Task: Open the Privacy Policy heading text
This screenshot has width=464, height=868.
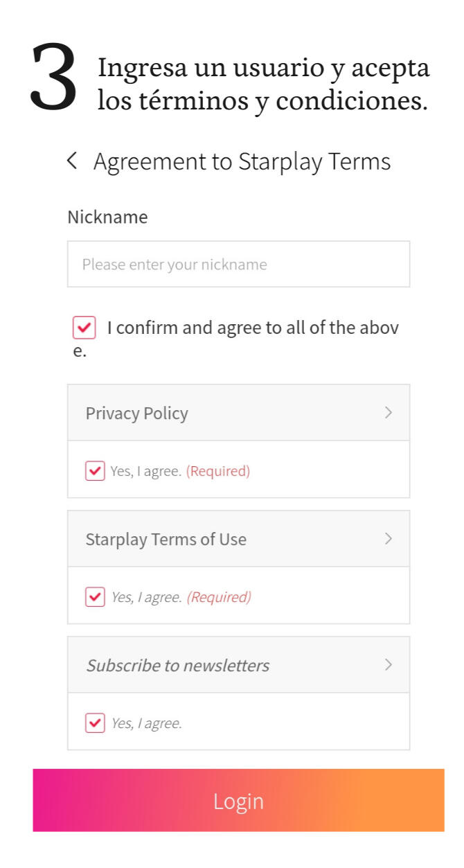Action: click(136, 414)
